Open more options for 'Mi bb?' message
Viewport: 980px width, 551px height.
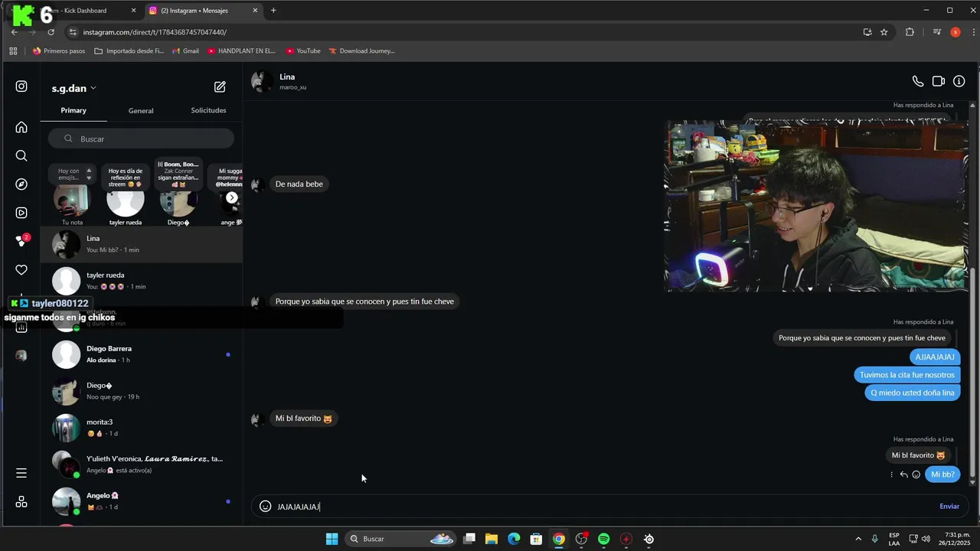tap(891, 474)
